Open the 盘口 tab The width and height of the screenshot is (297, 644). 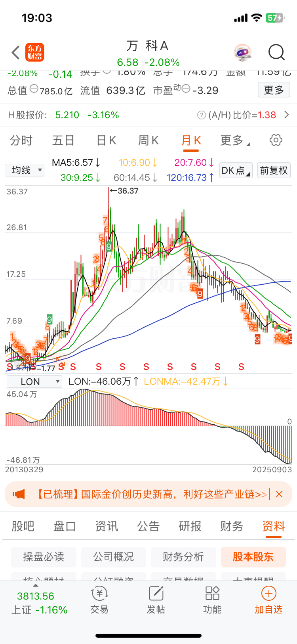pyautogui.click(x=65, y=526)
